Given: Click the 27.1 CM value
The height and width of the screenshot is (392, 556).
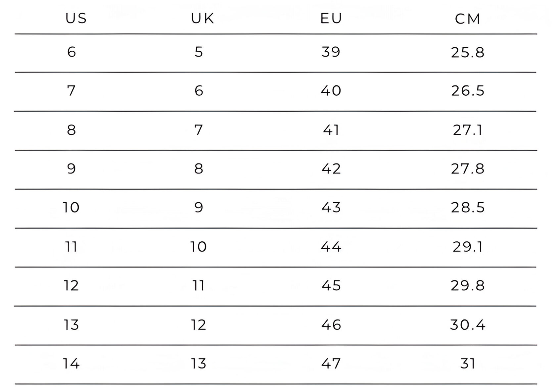Looking at the screenshot, I should click(x=467, y=130).
